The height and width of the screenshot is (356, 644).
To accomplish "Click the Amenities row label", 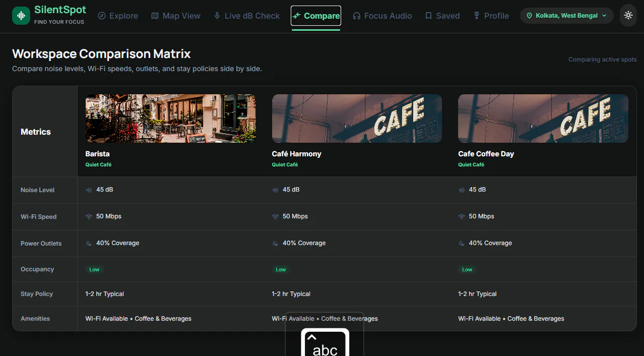I will [x=35, y=319].
